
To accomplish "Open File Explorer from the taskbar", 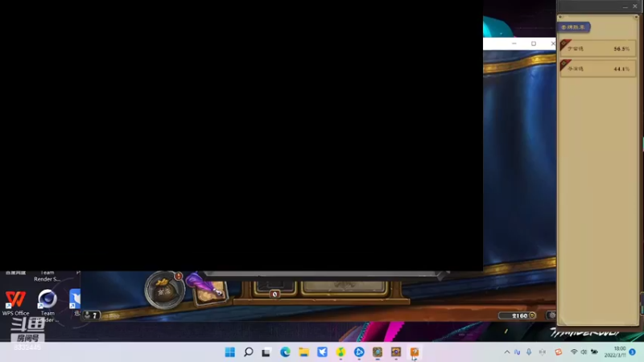I will tap(303, 352).
